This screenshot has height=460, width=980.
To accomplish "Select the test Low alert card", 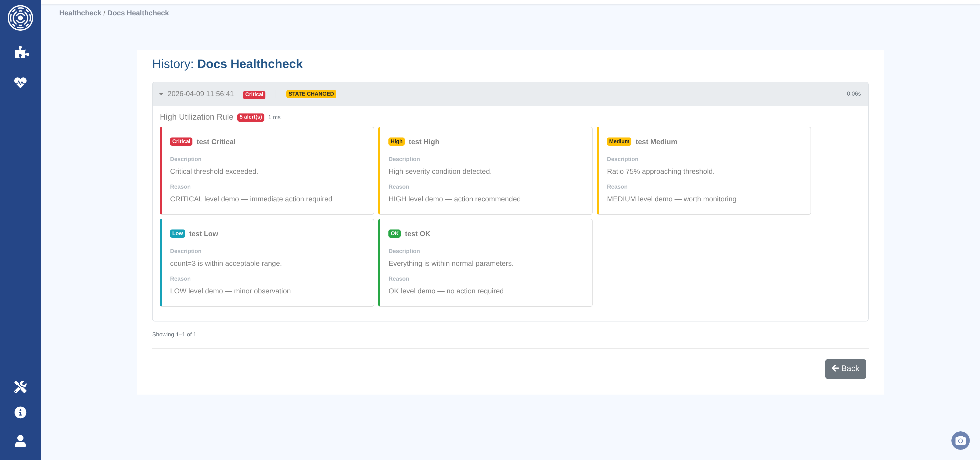I will point(267,263).
